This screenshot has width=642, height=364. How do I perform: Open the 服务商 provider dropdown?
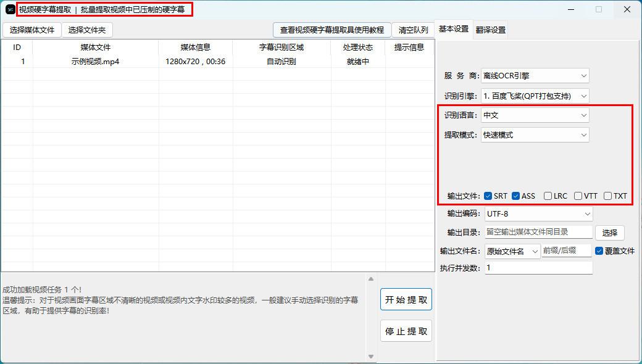pyautogui.click(x=535, y=76)
